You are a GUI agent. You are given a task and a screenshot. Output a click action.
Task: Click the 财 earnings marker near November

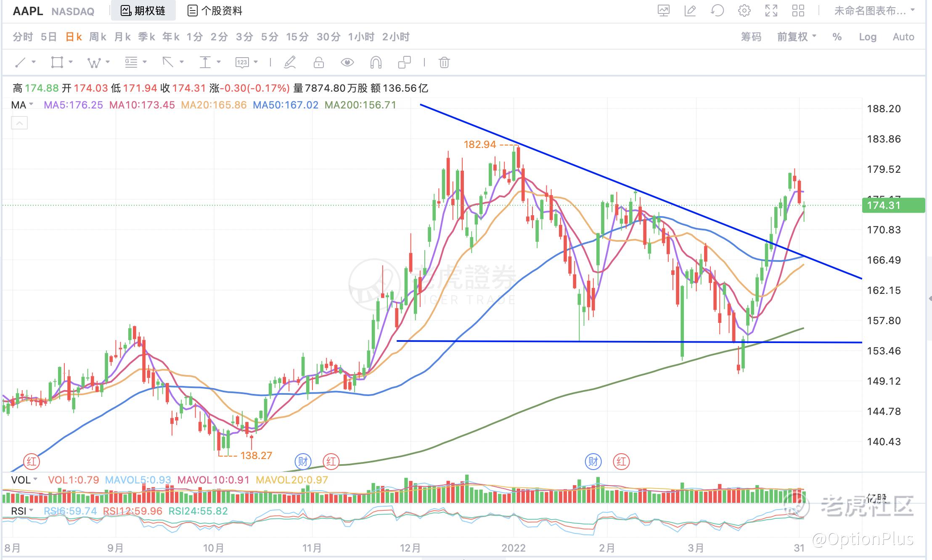coord(303,461)
